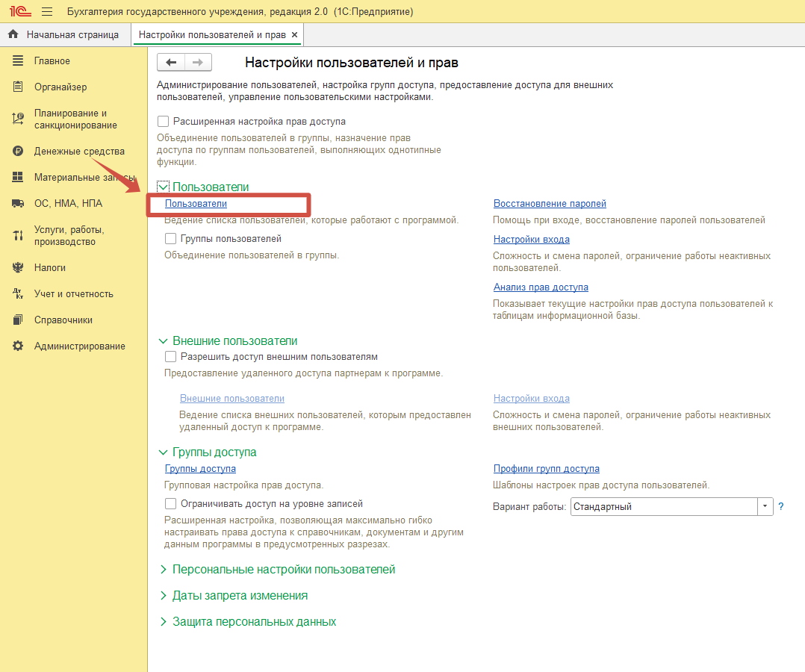
Task: Go forward with the right arrow button
Action: coord(198,62)
